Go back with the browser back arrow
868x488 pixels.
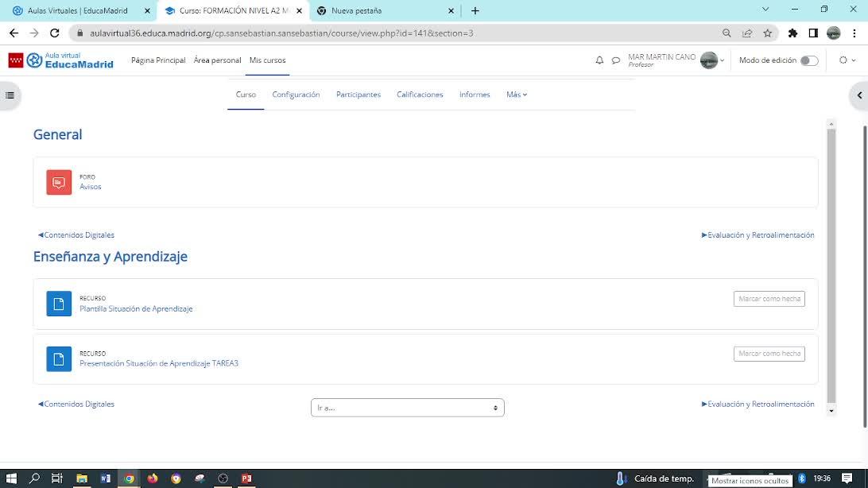pyautogui.click(x=14, y=33)
